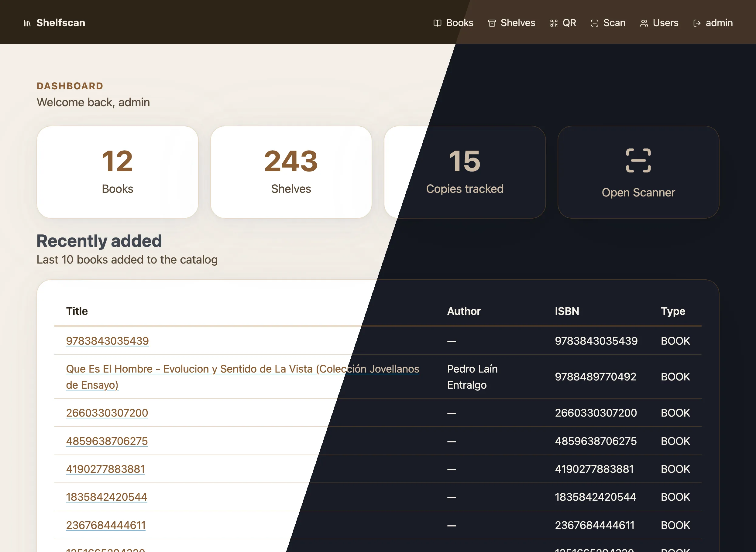Screen dimensions: 756x552
Task: Click the Shelfscan library logo icon
Action: pos(27,23)
